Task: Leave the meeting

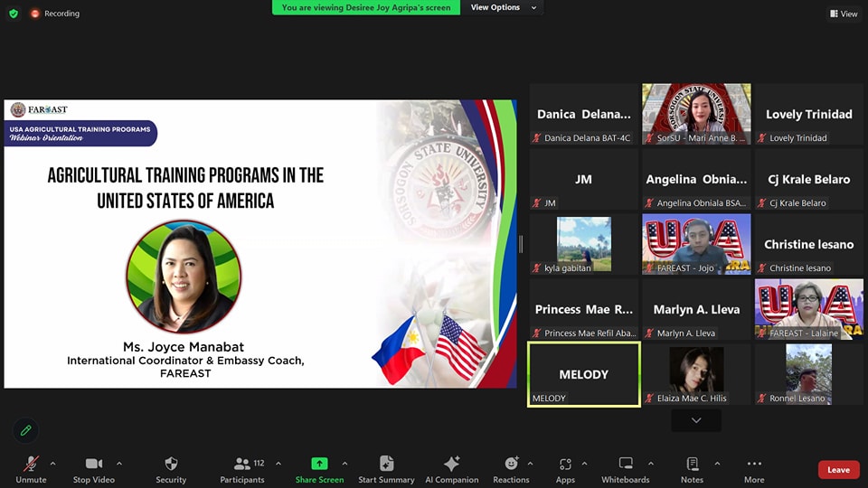Action: click(x=838, y=470)
